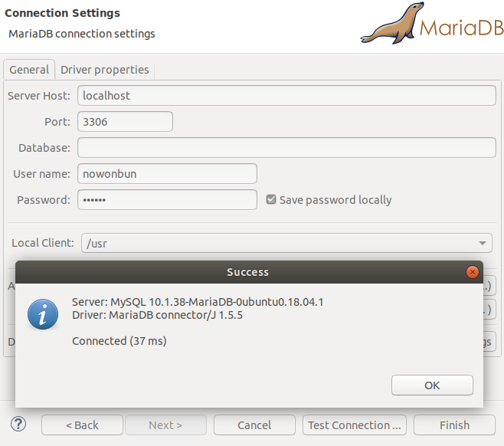The width and height of the screenshot is (504, 446).
Task: Click the Password field
Action: pyautogui.click(x=167, y=200)
